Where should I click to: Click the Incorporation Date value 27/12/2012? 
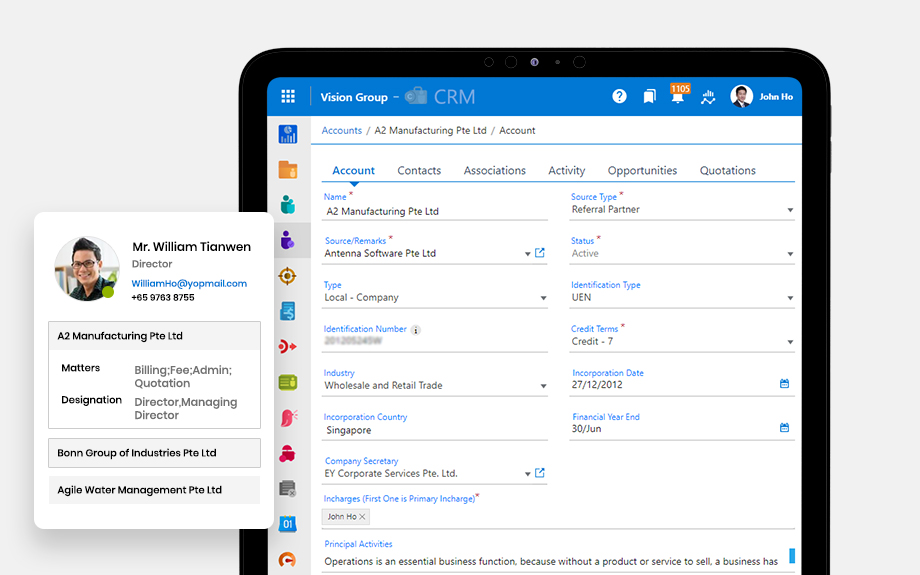[597, 385]
